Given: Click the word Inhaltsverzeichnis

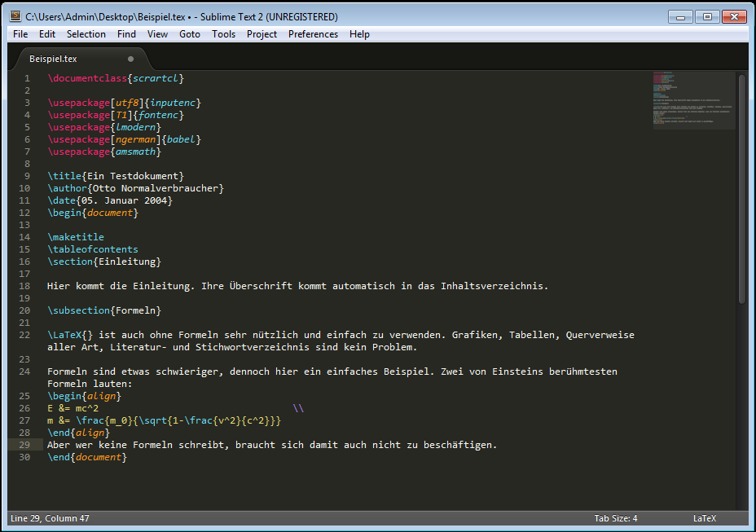Looking at the screenshot, I should [492, 286].
